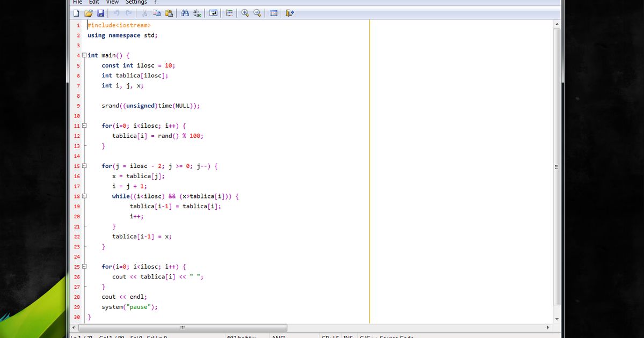Viewport: 644px width, 338px height.
Task: Launch the Replace tool
Action: tap(196, 13)
